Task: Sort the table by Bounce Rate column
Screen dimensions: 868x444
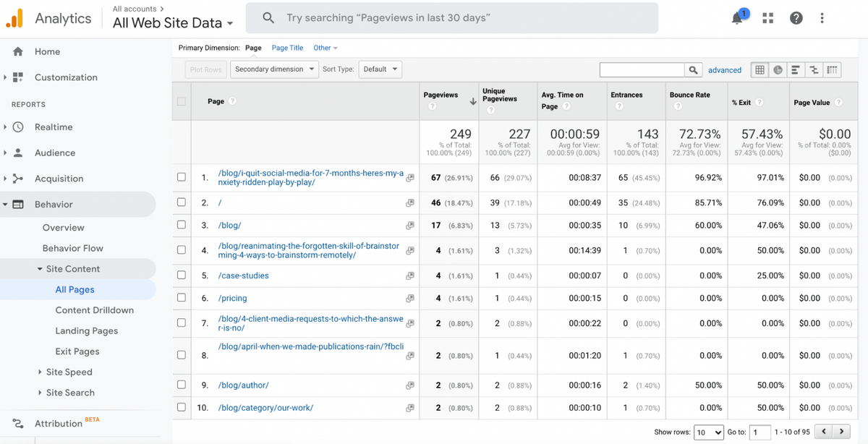Action: (x=690, y=95)
